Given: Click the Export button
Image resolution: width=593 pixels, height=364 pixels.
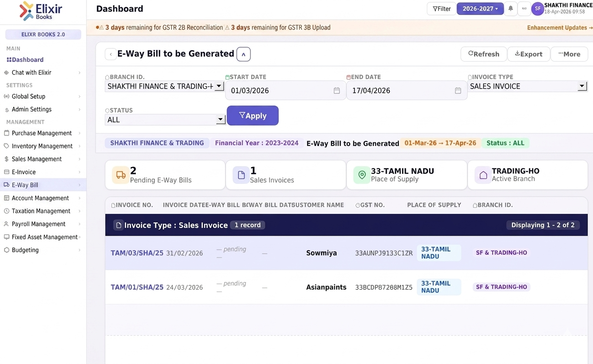Looking at the screenshot, I should point(528,54).
